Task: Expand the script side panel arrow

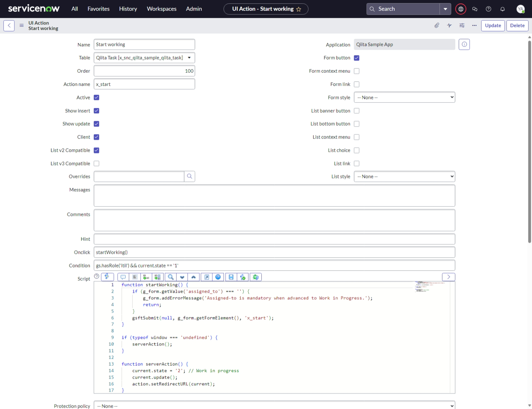Action: (x=449, y=277)
